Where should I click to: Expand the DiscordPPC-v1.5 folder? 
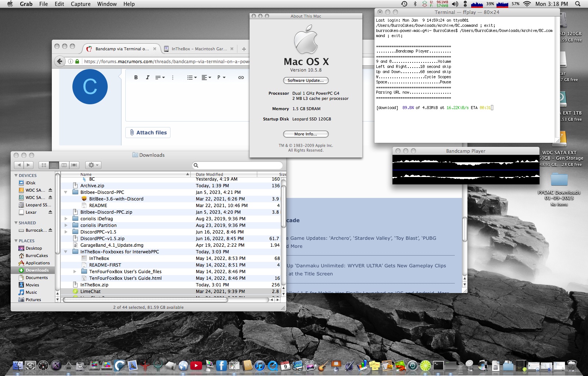pos(66,232)
